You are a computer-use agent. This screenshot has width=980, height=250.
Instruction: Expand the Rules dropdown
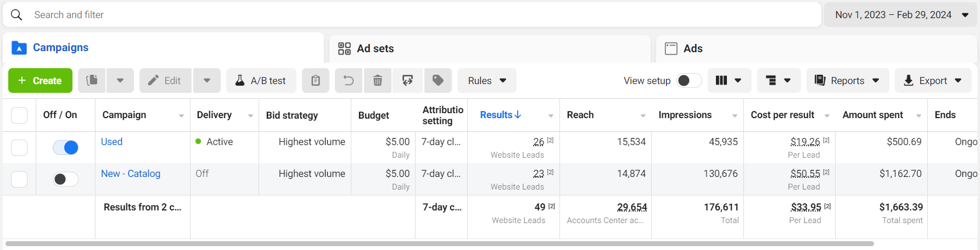487,81
